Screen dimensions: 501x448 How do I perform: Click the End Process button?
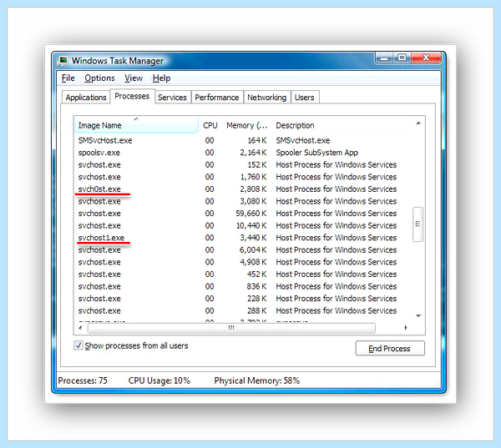point(390,349)
